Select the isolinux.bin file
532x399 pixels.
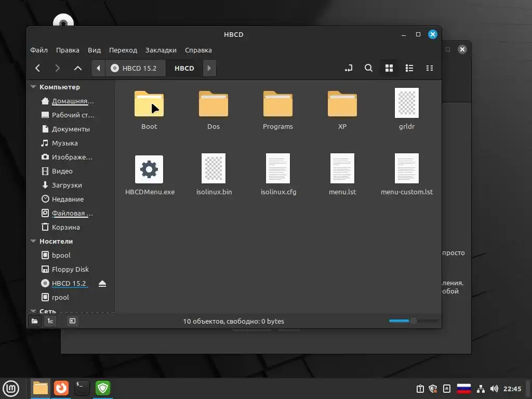click(214, 168)
